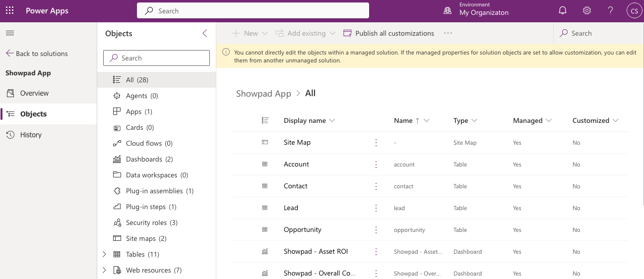
Task: Open the Type column sort dropdown
Action: coord(474,120)
